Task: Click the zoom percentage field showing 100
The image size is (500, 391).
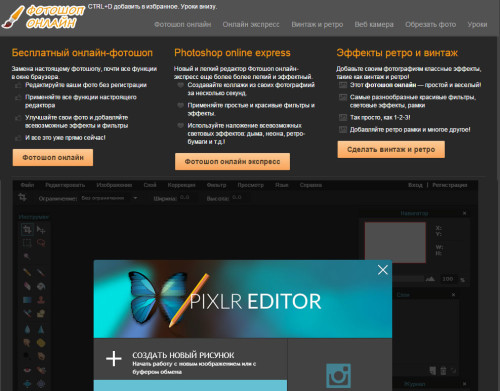Action: click(448, 279)
